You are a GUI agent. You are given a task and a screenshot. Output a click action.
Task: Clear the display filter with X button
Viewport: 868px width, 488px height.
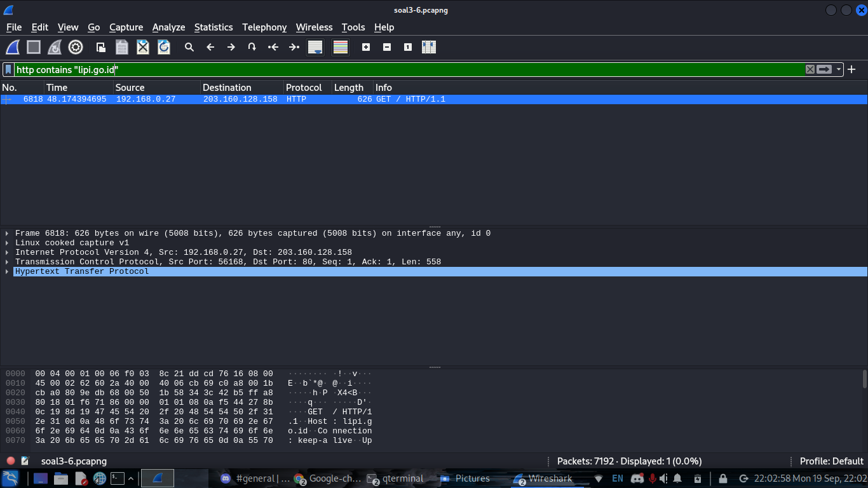pos(810,69)
